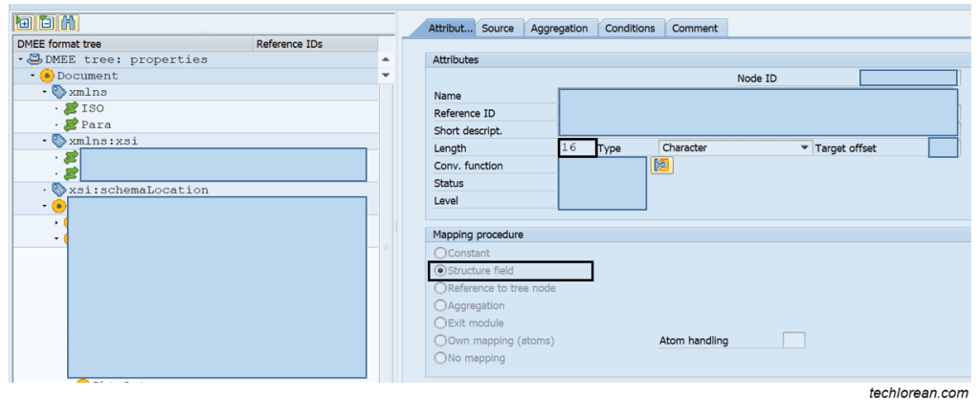Click the Length field showing 16
This screenshot has height=405, width=980.
click(577, 148)
